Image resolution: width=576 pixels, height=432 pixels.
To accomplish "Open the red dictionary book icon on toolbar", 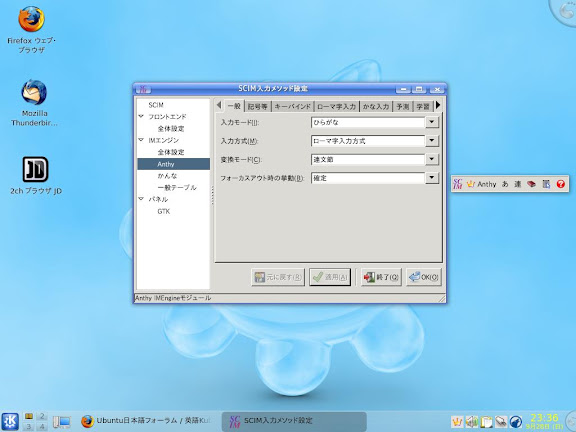I will pyautogui.click(x=531, y=184).
